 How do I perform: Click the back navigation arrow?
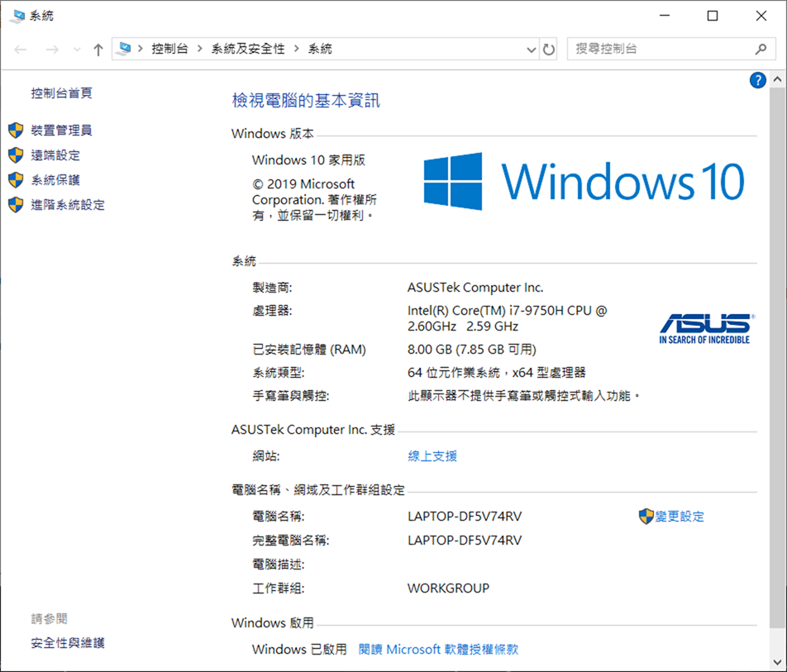click(x=20, y=49)
